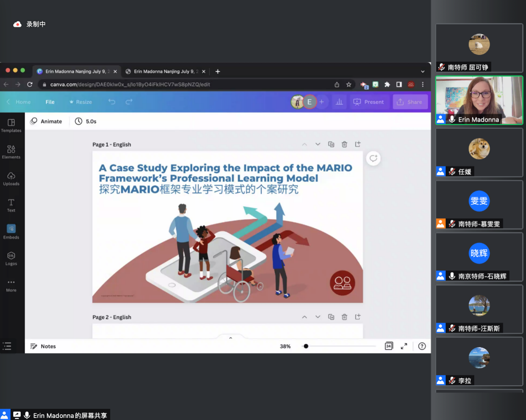Open the Uploads panel
Viewport: 526px width, 420px height.
tap(11, 179)
